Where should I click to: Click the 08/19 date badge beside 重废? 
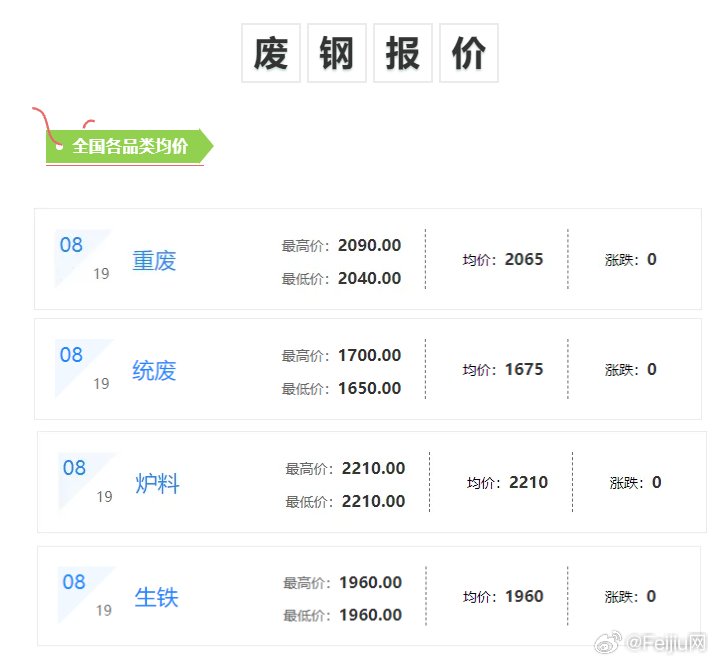click(84, 258)
